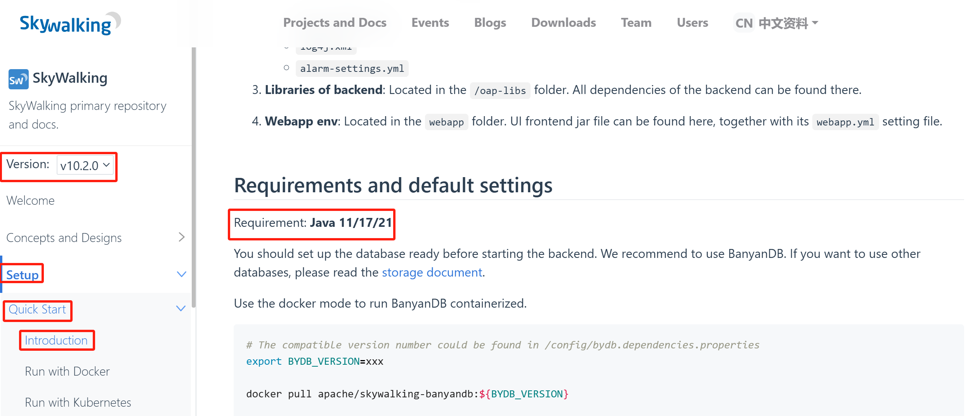
Task: Select Quick Start in sidebar
Action: tap(37, 309)
